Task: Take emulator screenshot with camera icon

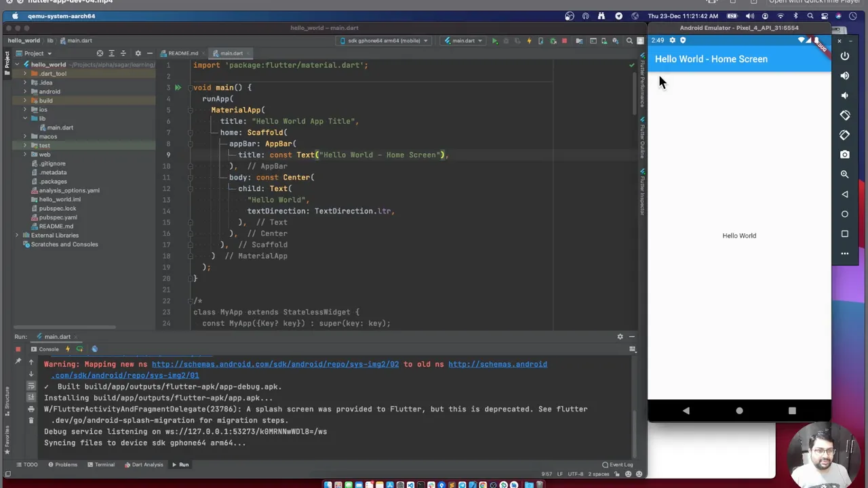Action: [845, 155]
